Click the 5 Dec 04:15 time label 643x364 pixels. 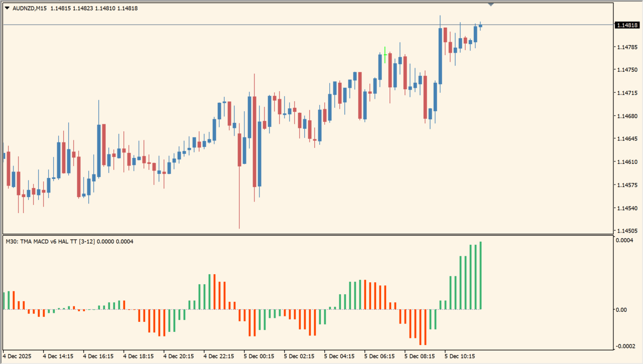coord(339,356)
